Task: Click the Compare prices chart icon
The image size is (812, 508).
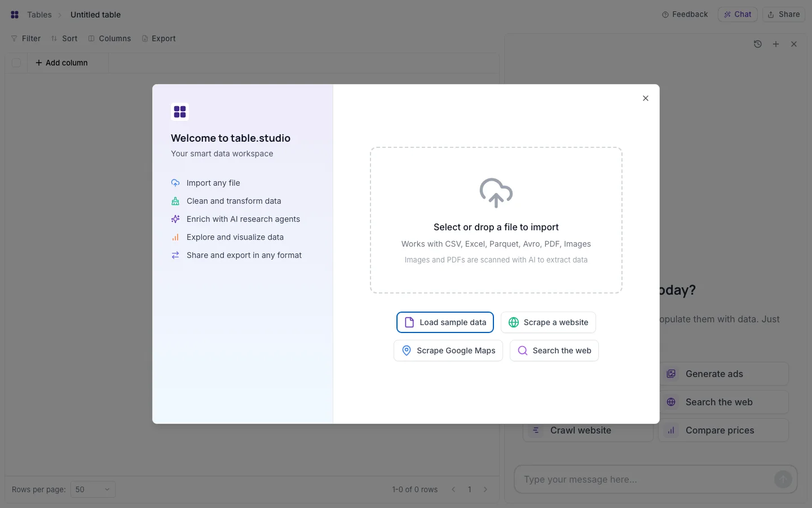Action: point(671,430)
